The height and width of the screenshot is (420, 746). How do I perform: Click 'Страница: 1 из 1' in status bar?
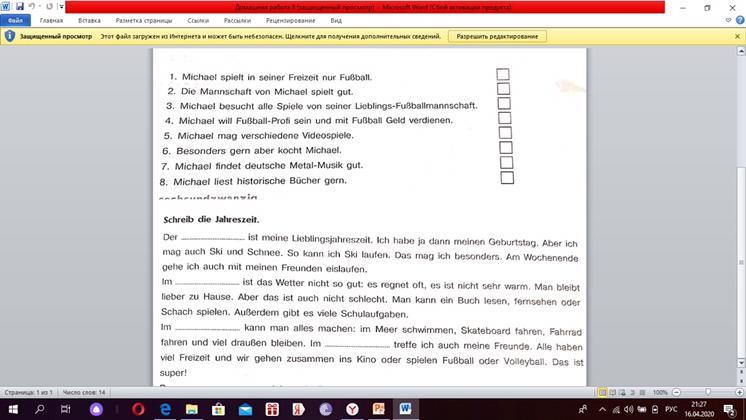(x=29, y=392)
